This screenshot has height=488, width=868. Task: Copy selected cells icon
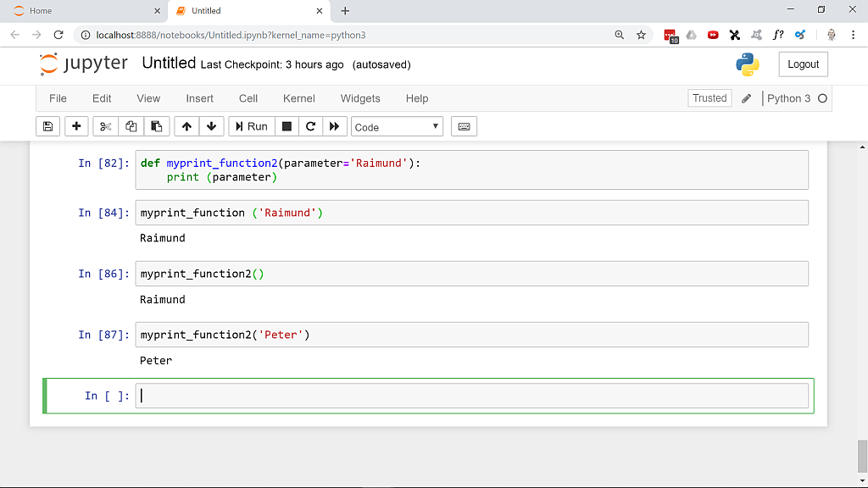pyautogui.click(x=131, y=126)
